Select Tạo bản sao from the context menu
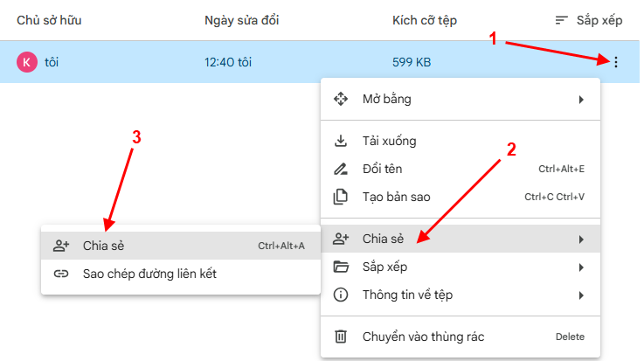The image size is (644, 361). pyautogui.click(x=396, y=197)
